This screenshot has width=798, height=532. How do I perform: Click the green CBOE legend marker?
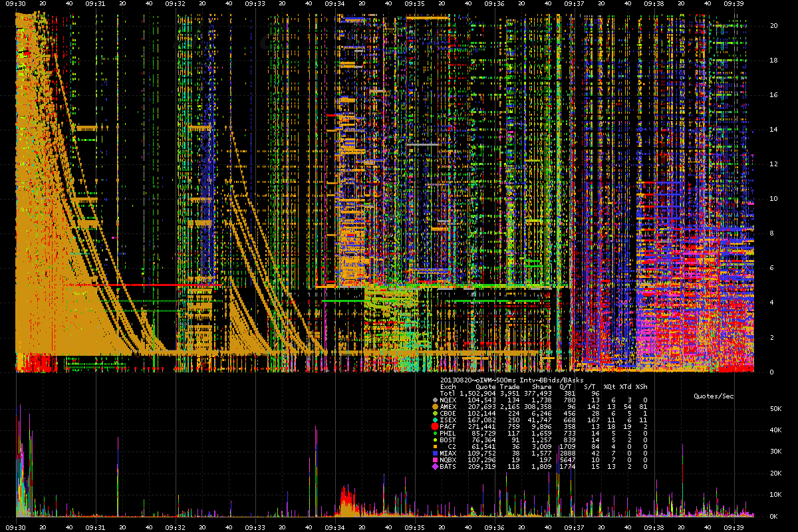[435, 413]
